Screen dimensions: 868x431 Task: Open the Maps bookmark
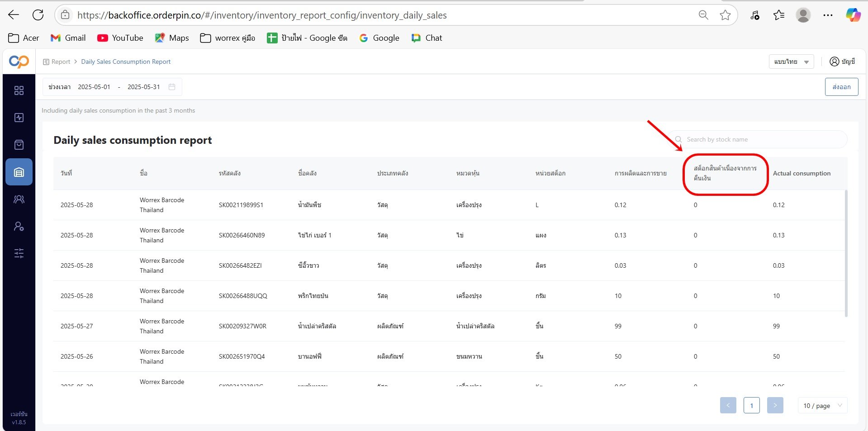pos(171,38)
